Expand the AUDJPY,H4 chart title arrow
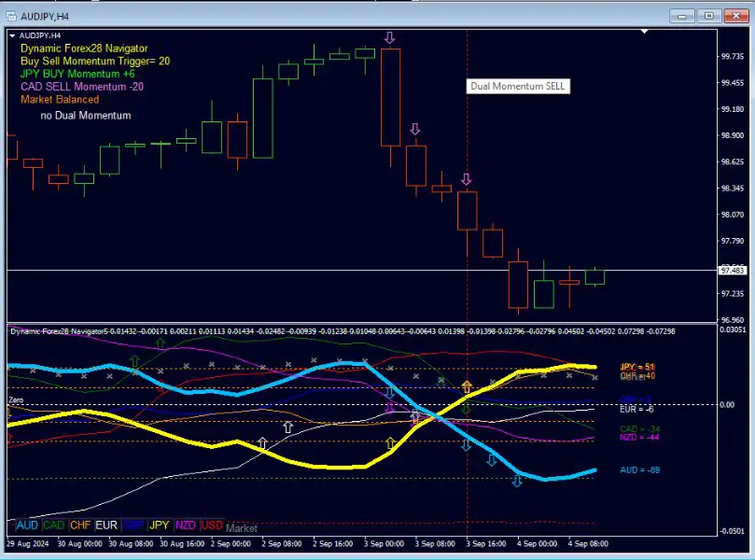 pos(11,35)
